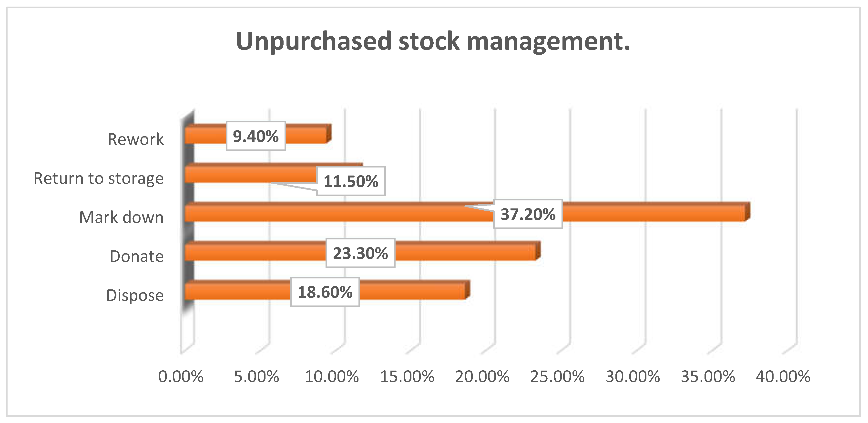The height and width of the screenshot is (423, 868).
Task: Select the 'Return to storage' category label
Action: [98, 178]
